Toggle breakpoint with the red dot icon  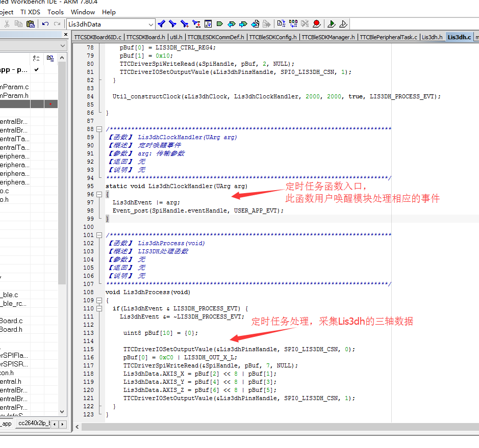317,24
